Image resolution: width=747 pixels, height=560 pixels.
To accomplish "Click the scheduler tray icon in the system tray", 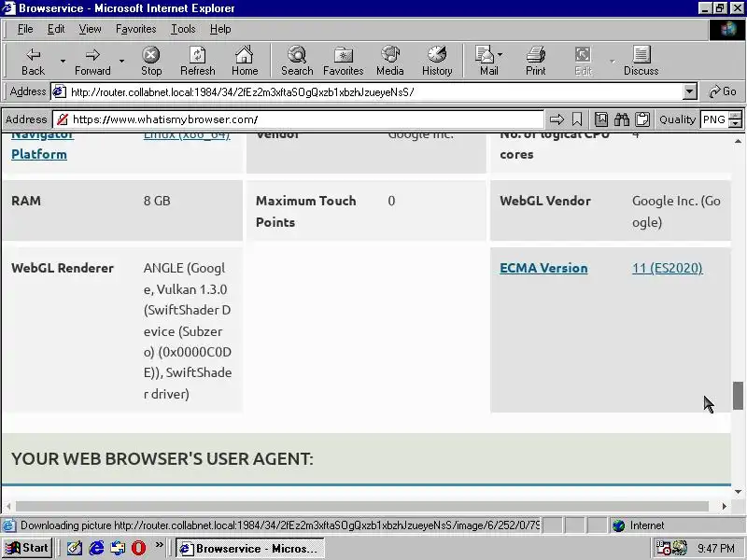I will (663, 548).
